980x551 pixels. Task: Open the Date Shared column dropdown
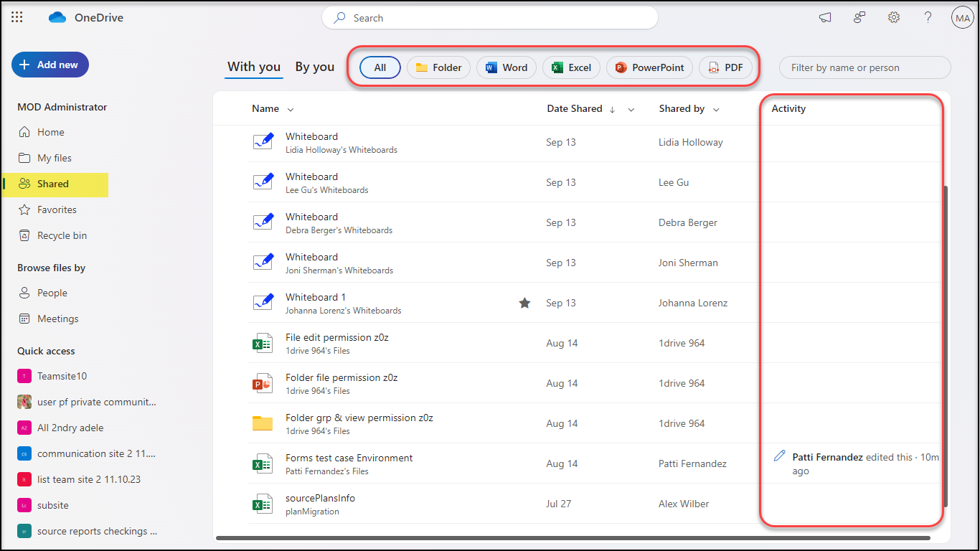tap(631, 110)
